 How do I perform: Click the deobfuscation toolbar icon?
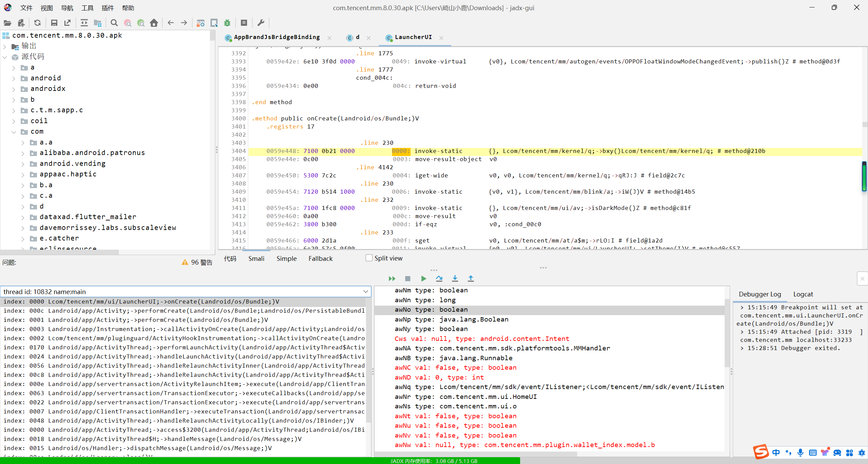(x=201, y=23)
